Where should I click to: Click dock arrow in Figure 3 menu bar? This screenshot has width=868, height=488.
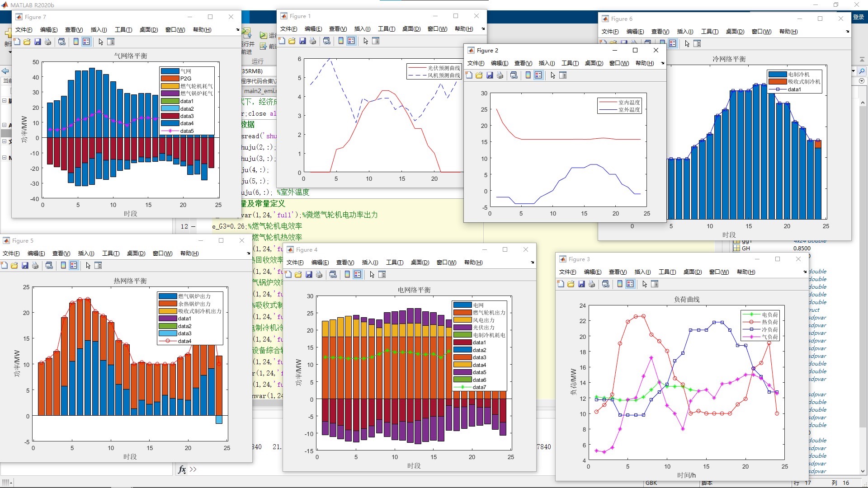[x=805, y=272]
